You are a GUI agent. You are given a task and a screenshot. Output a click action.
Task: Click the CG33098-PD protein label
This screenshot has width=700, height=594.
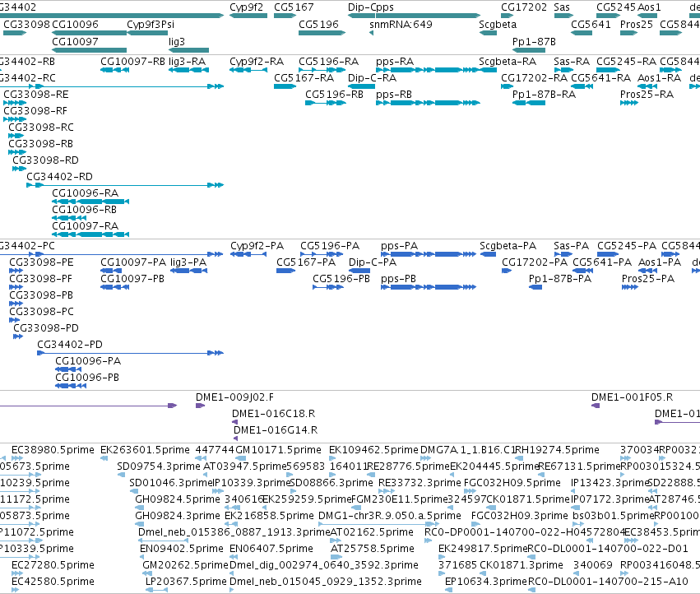coord(46,327)
